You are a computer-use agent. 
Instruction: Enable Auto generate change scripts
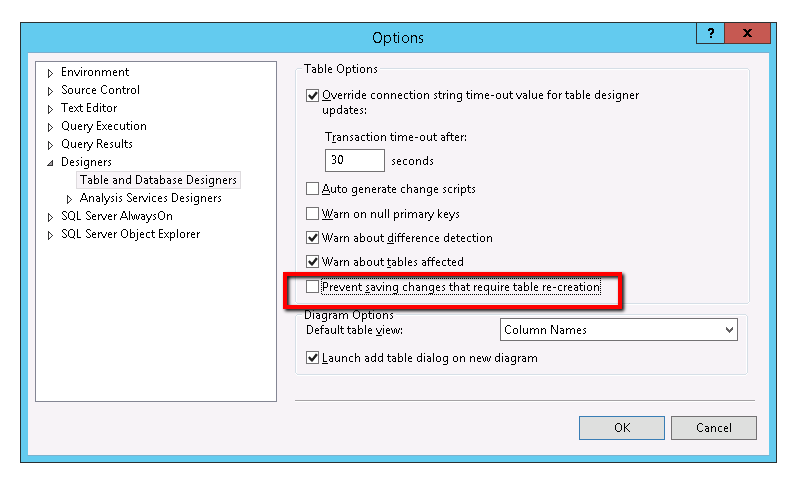pyautogui.click(x=313, y=189)
